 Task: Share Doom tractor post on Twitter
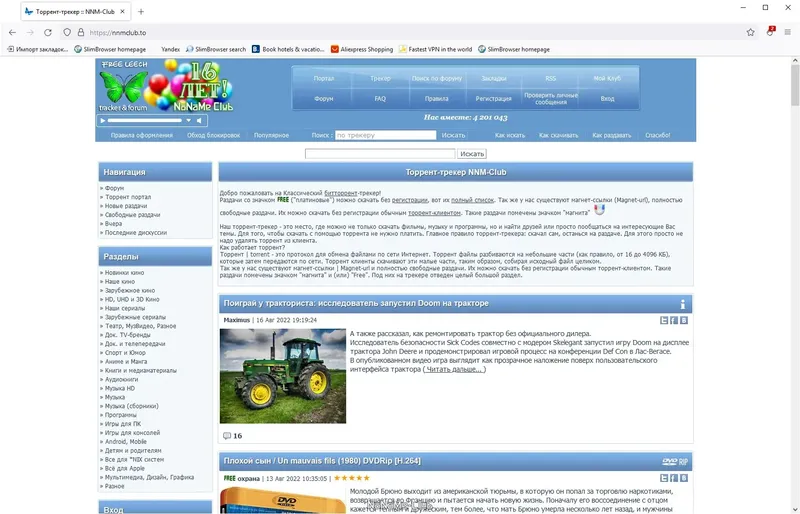tap(664, 320)
